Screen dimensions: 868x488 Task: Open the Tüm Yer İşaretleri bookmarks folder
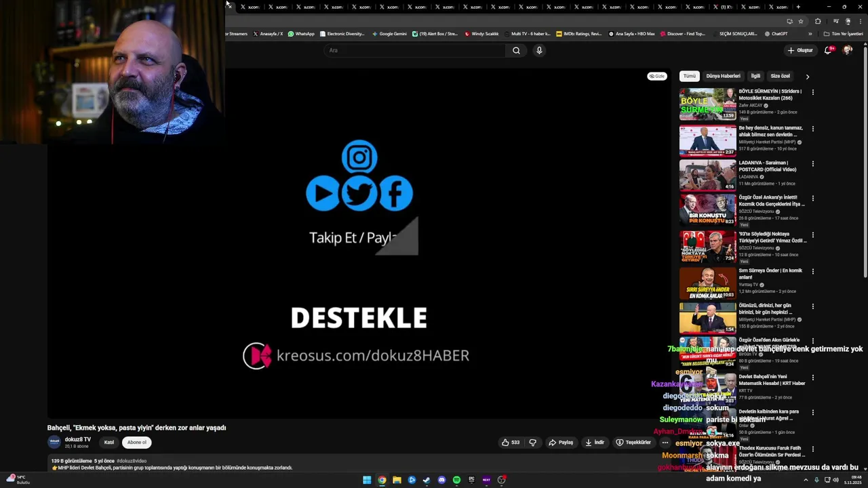point(844,33)
